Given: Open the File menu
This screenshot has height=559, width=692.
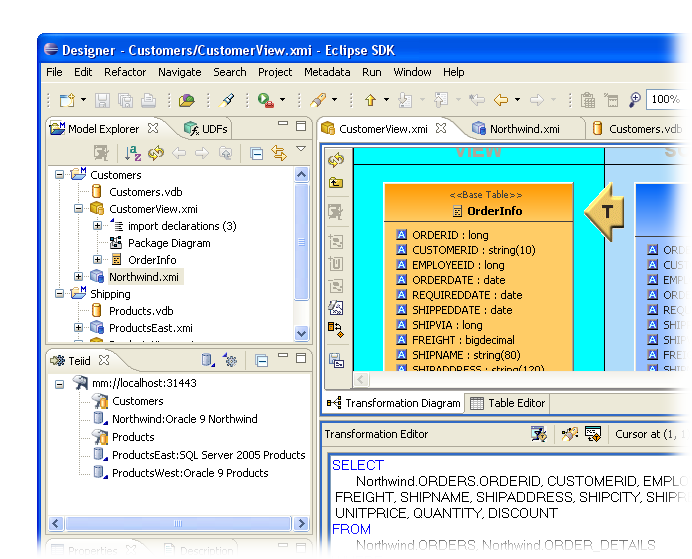Looking at the screenshot, I should pos(54,72).
